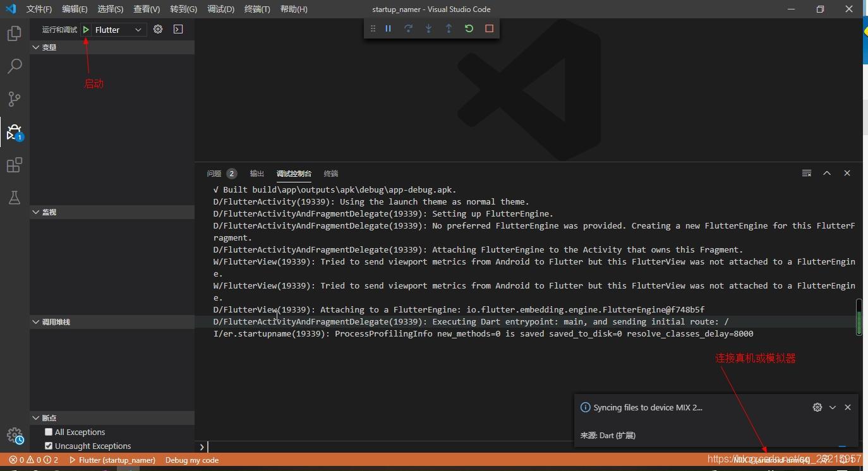
Task: Open the 调试(D) menu
Action: point(220,9)
